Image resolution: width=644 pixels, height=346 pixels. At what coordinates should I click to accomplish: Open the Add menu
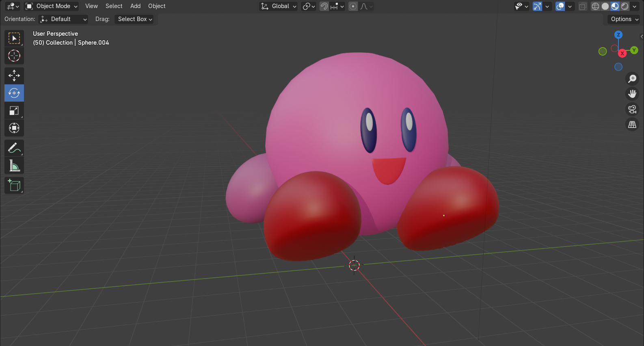coord(135,6)
